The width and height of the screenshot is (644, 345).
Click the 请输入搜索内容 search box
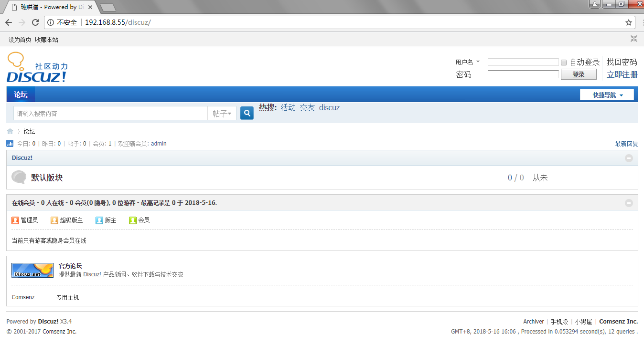point(110,114)
